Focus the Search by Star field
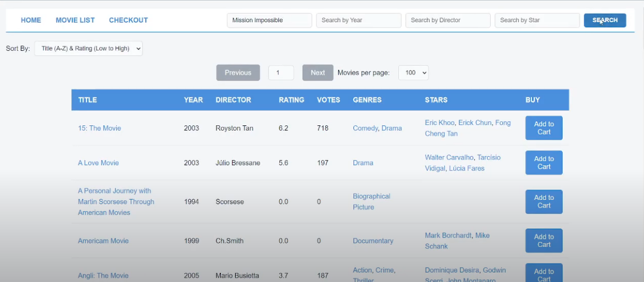Viewport: 644px width, 282px height. pyautogui.click(x=537, y=20)
